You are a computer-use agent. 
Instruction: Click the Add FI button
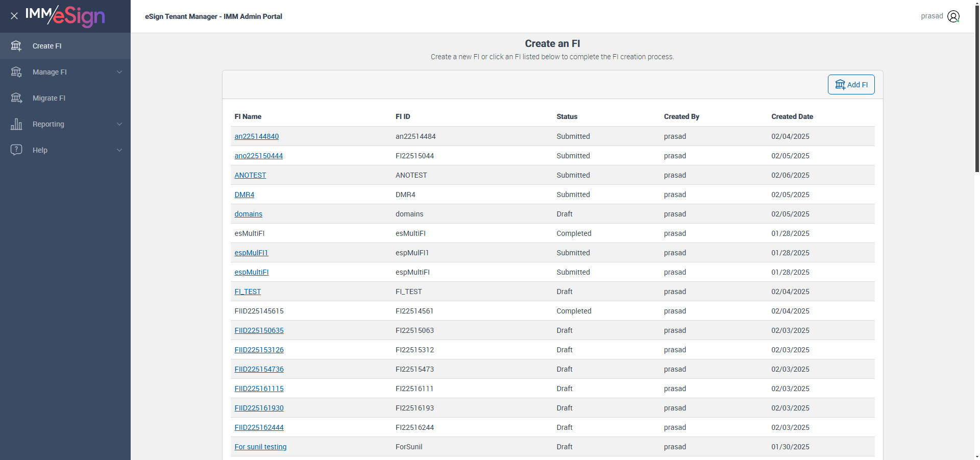851,85
